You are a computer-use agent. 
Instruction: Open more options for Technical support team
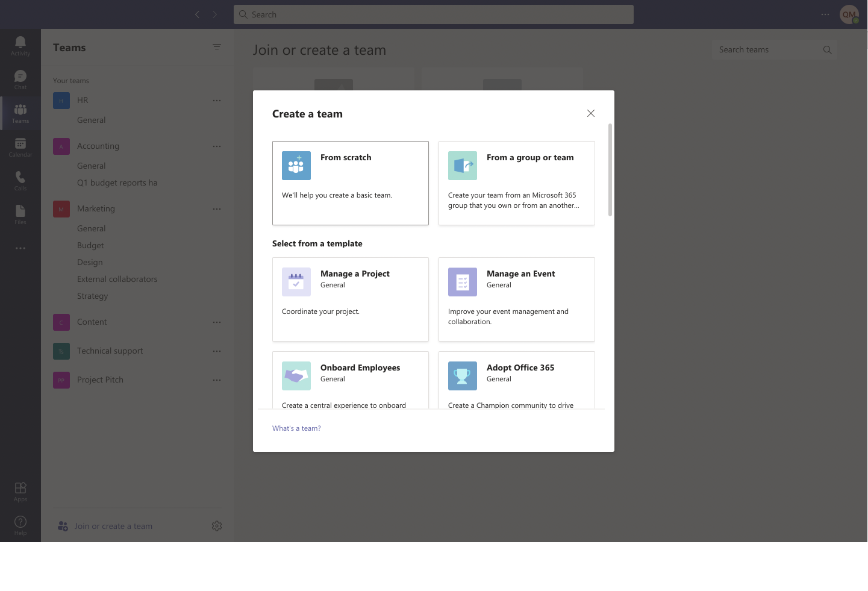pyautogui.click(x=217, y=351)
